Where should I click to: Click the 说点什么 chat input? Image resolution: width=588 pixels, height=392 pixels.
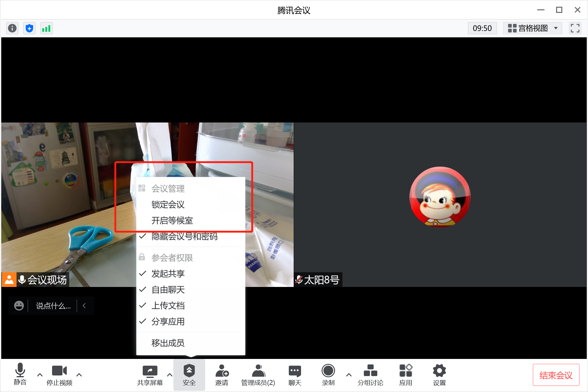pyautogui.click(x=53, y=306)
